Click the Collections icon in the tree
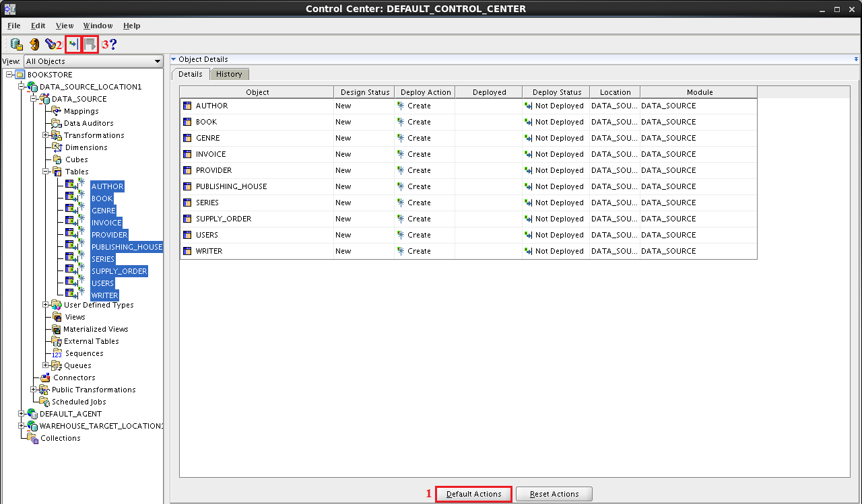The height and width of the screenshot is (504, 862). coord(34,438)
